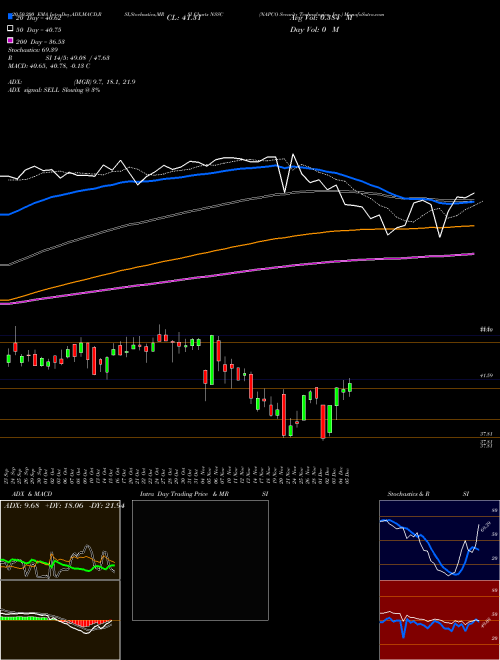Open the red RSI mini chart
The width and height of the screenshot is (500, 660).
(439, 620)
